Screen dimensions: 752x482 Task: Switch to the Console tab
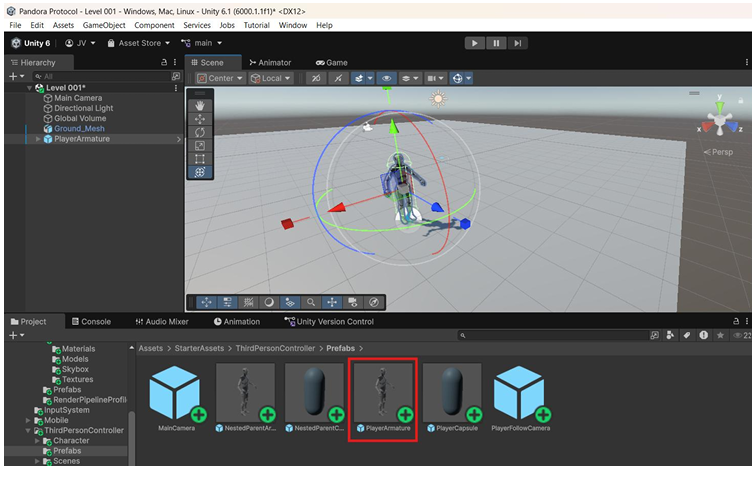click(92, 322)
